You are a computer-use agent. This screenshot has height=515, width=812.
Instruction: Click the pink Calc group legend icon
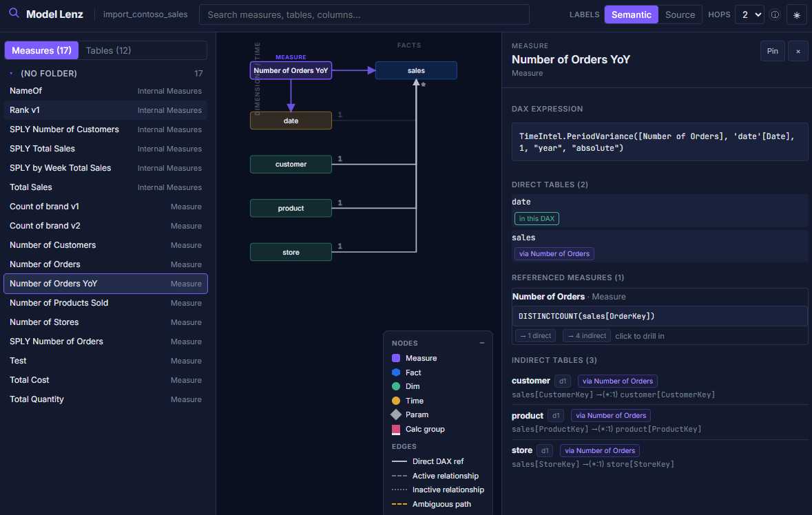pos(396,429)
